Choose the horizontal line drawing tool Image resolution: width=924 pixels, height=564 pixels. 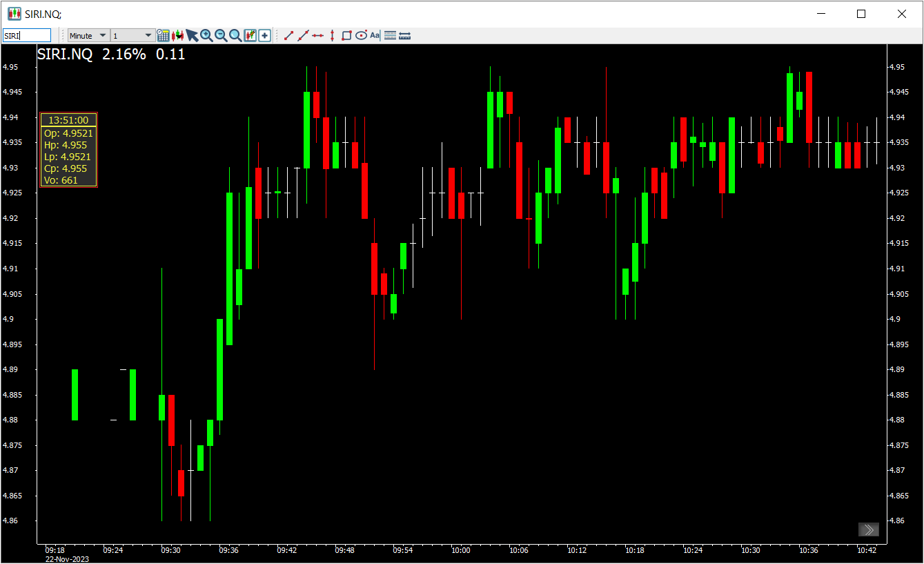pyautogui.click(x=317, y=35)
